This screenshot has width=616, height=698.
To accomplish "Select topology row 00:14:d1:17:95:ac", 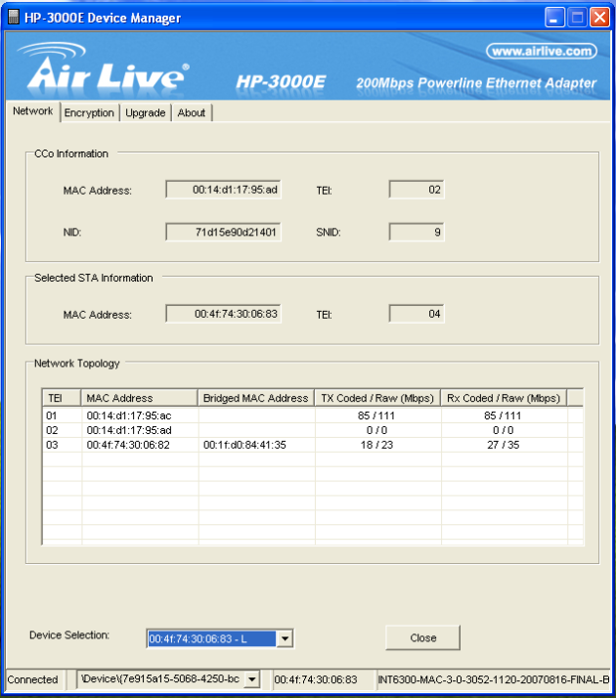I will click(313, 415).
